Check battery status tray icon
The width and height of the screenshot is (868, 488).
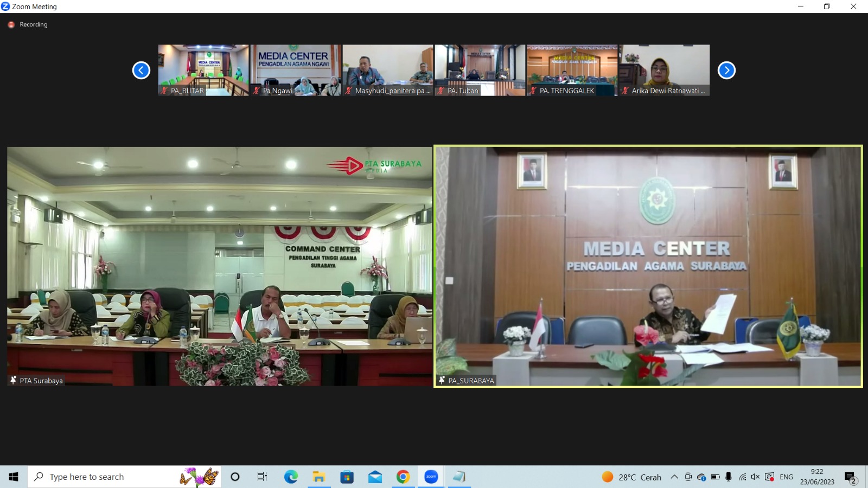(716, 477)
